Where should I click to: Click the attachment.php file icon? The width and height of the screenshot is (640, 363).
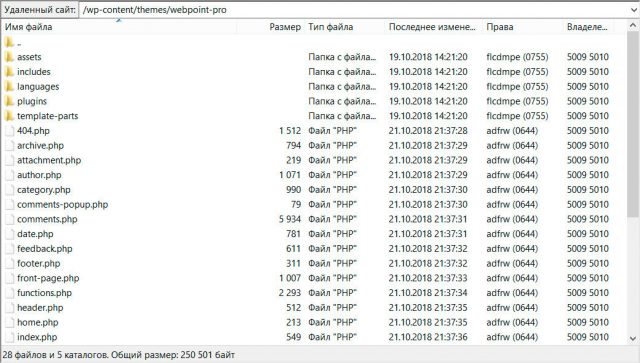click(9, 160)
